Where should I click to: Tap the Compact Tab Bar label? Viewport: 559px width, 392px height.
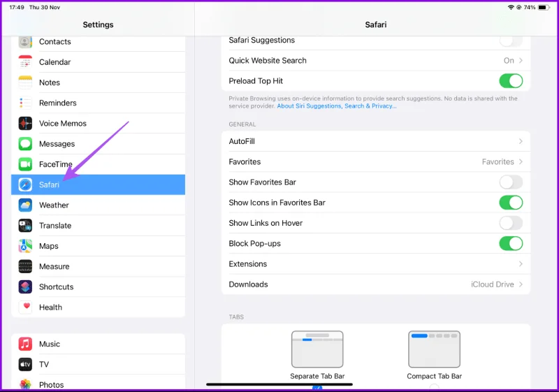click(434, 377)
